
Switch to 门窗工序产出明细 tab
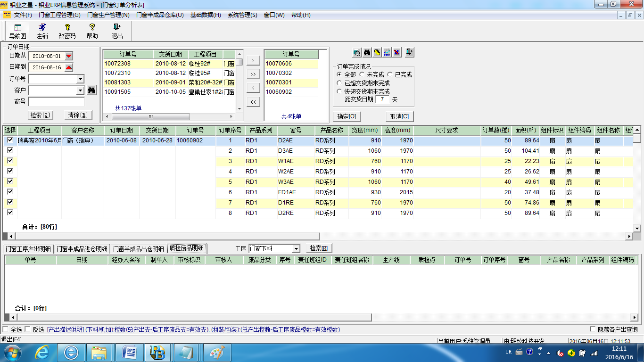coord(28,249)
